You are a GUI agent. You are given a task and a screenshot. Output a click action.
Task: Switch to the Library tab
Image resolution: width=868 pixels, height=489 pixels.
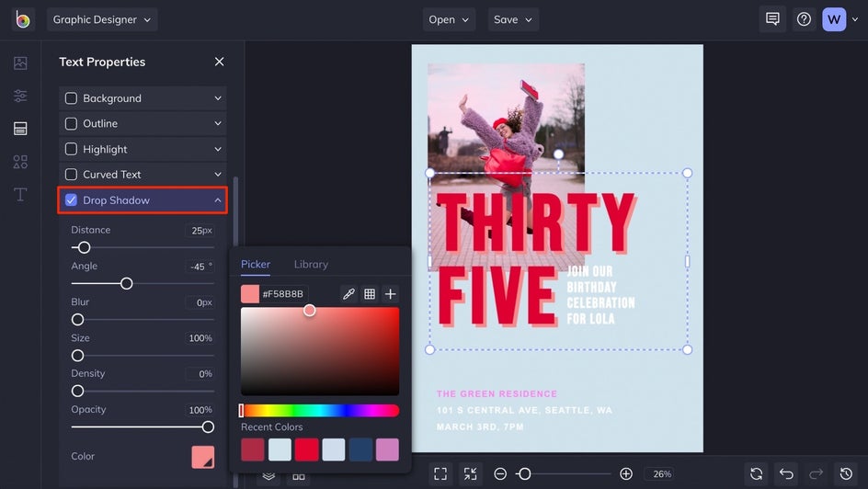[311, 265]
